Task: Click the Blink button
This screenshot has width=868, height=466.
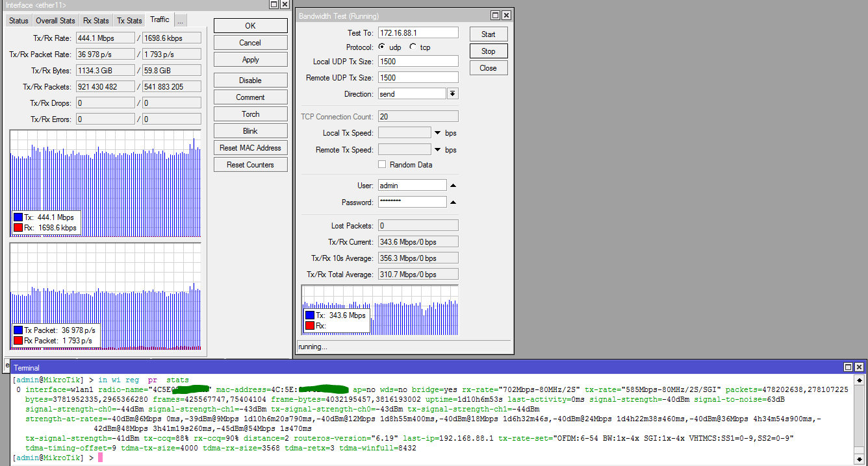Action: pos(250,130)
